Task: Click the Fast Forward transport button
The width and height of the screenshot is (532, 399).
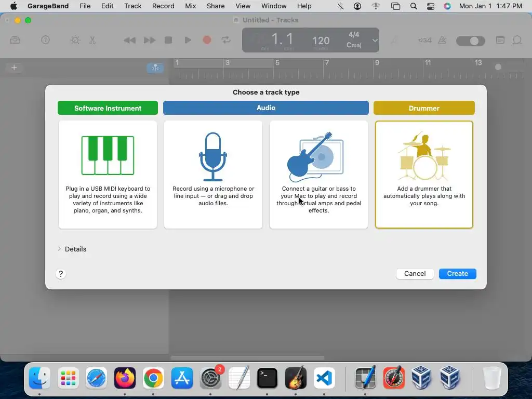Action: pos(149,41)
